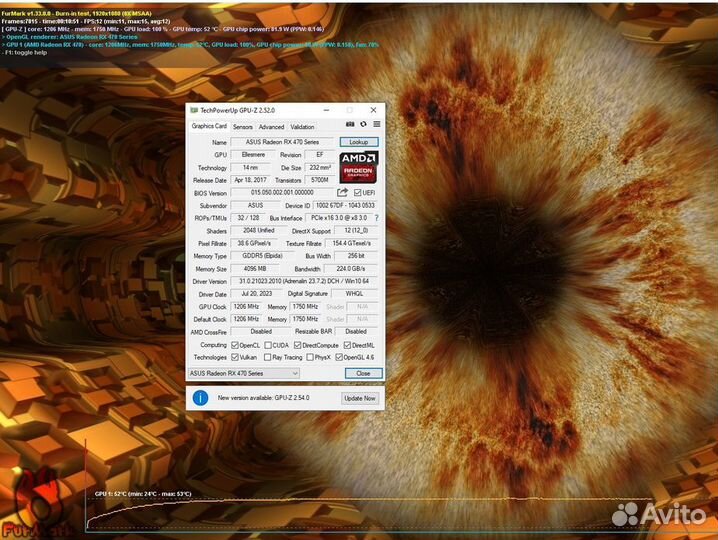Toggle the CUDA checkbox

[270, 344]
